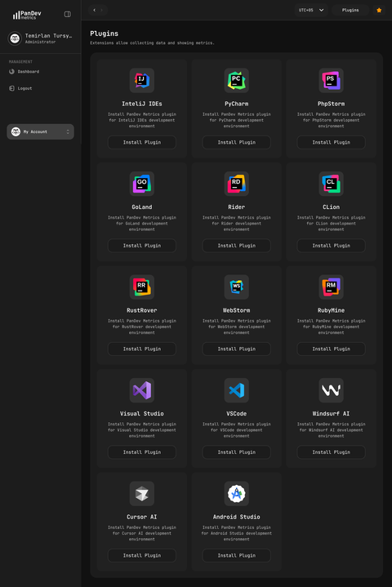392x587 pixels.
Task: Click the GoLand logo icon
Action: [x=142, y=184]
